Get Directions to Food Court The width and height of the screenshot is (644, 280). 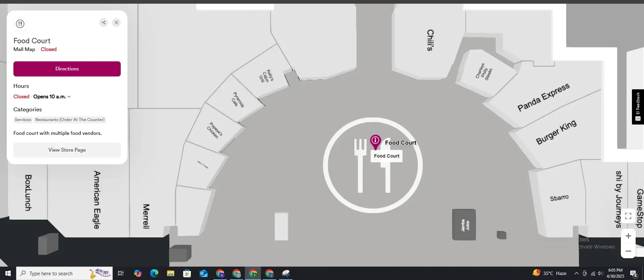[x=67, y=69]
